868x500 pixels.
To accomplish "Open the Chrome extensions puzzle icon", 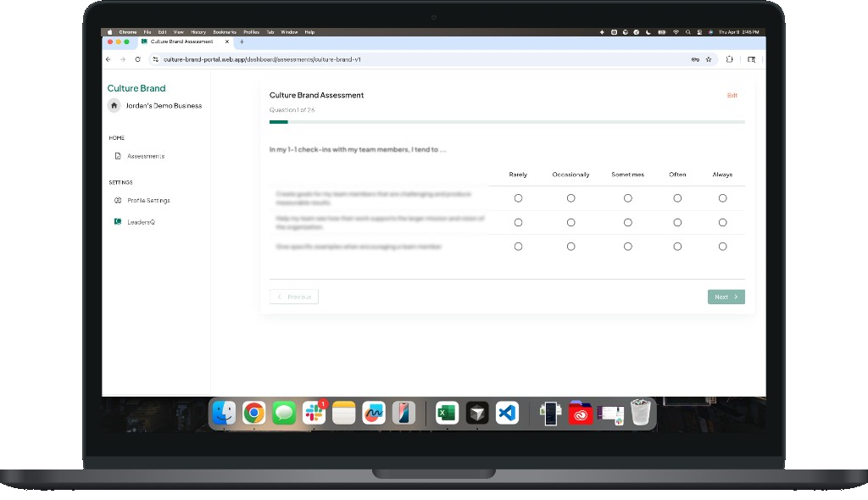I will pyautogui.click(x=729, y=59).
